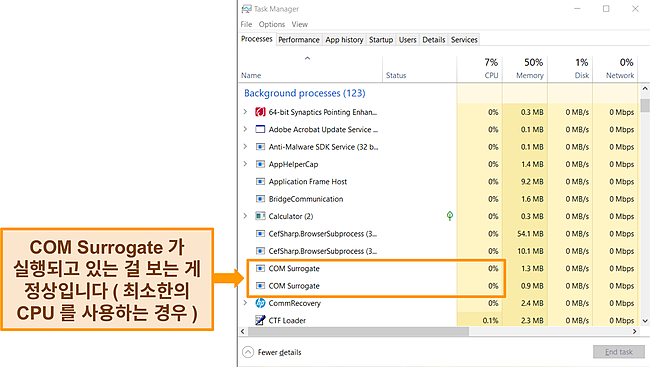Viewport: 650px width, 367px height.
Task: Click the 64-bit Synaptics Pointing Enhancer icon
Action: 260,112
